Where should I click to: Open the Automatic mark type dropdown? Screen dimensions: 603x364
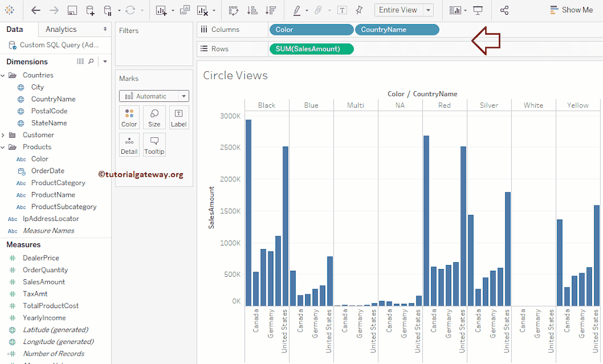(x=154, y=95)
